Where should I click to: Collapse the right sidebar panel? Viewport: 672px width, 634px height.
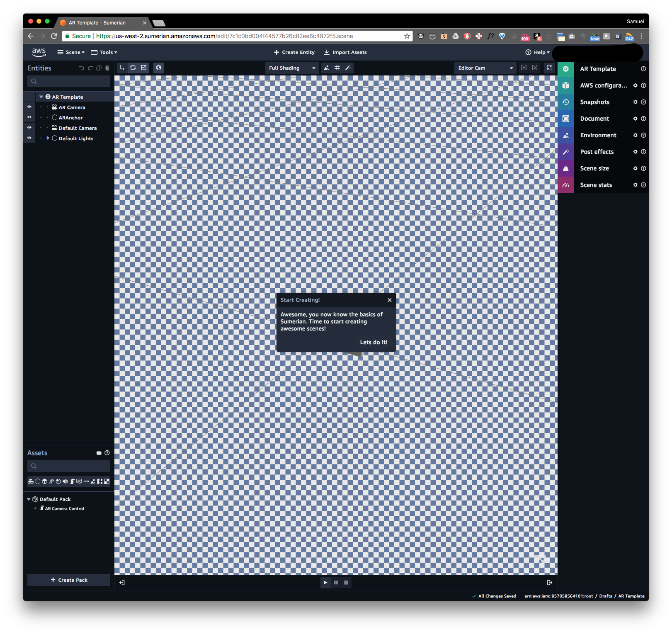(550, 583)
